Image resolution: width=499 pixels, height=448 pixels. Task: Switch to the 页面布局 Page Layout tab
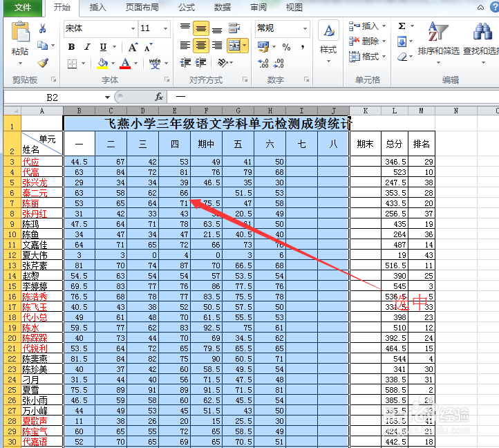(x=142, y=7)
